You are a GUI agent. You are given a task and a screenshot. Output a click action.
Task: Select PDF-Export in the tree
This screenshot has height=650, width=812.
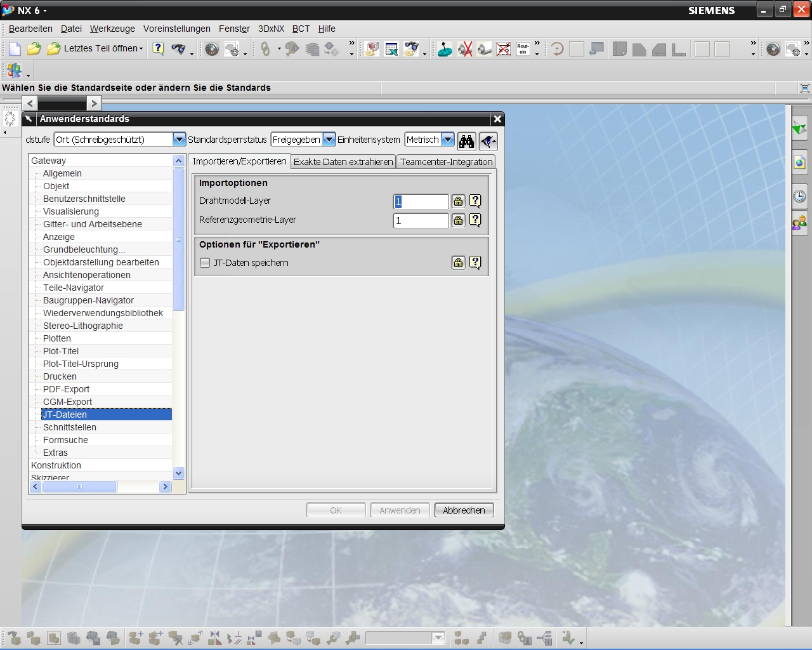66,389
